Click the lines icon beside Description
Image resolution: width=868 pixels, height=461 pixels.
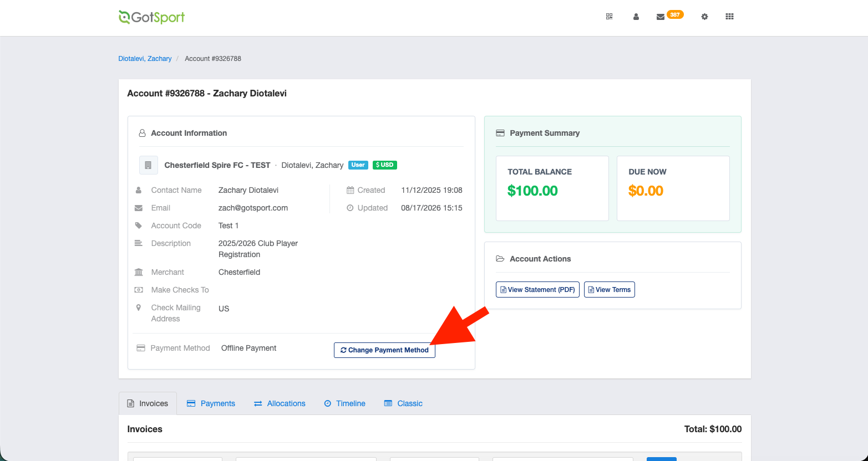click(x=139, y=243)
